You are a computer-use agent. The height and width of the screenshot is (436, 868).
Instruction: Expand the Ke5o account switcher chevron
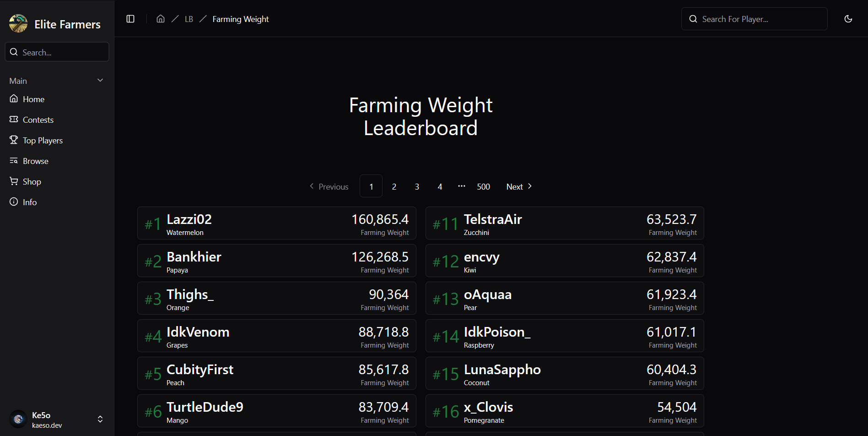click(x=100, y=419)
